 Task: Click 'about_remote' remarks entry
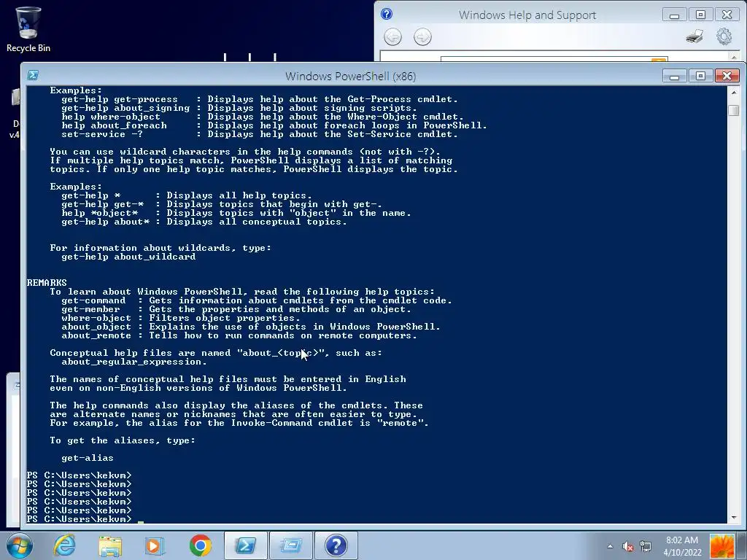(96, 335)
